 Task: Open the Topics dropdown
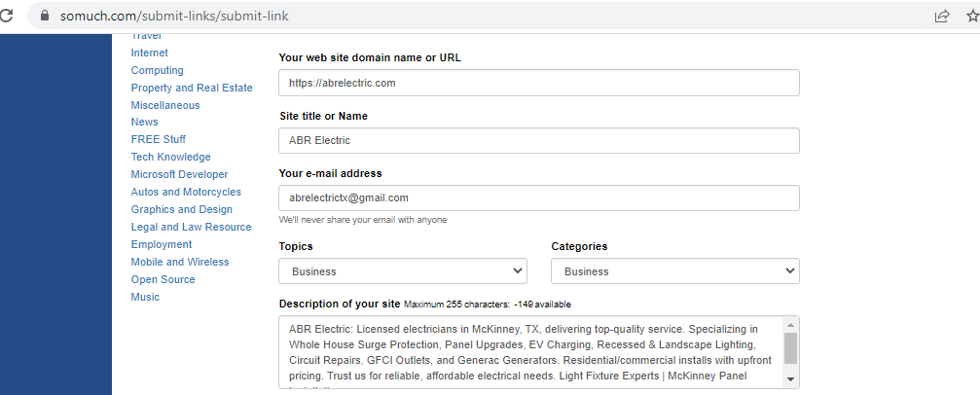pyautogui.click(x=403, y=271)
